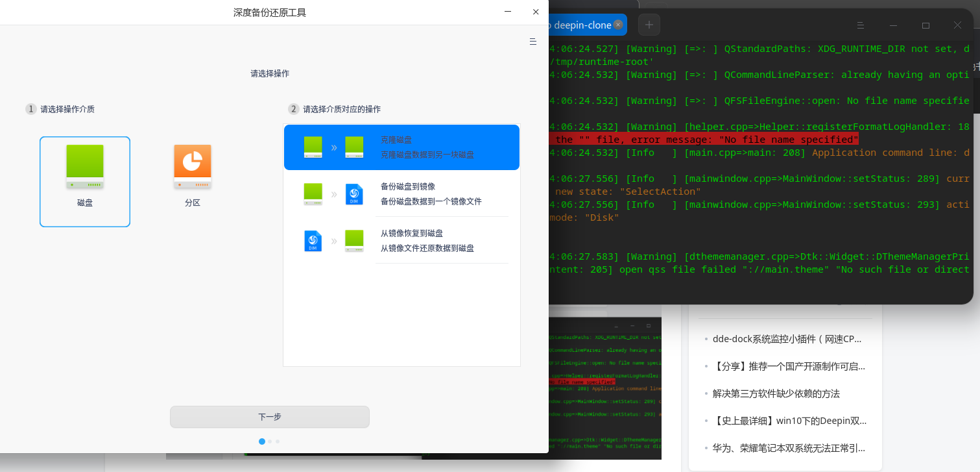
Task: Add a new terminal tab with plus
Action: coord(649,25)
